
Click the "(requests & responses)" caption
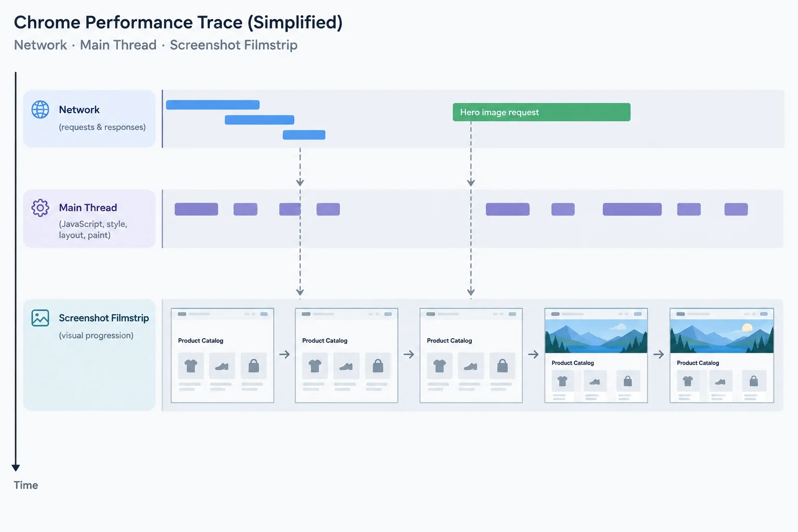click(102, 127)
